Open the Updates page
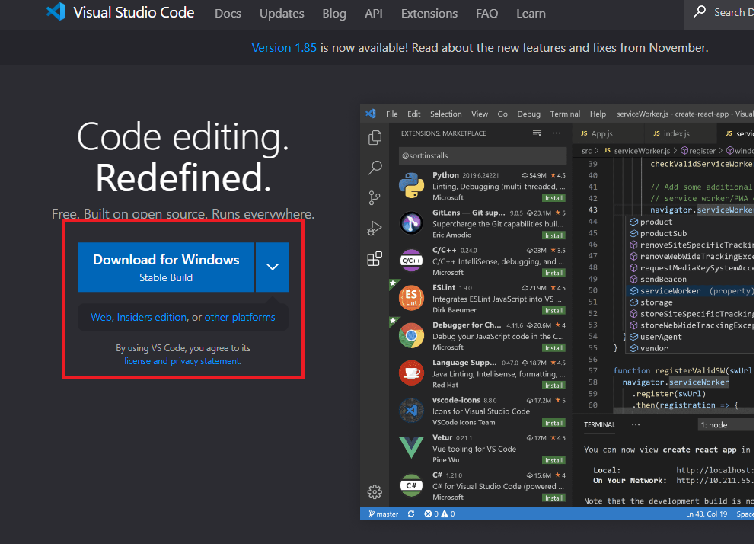This screenshot has height=544, width=756. pyautogui.click(x=282, y=14)
